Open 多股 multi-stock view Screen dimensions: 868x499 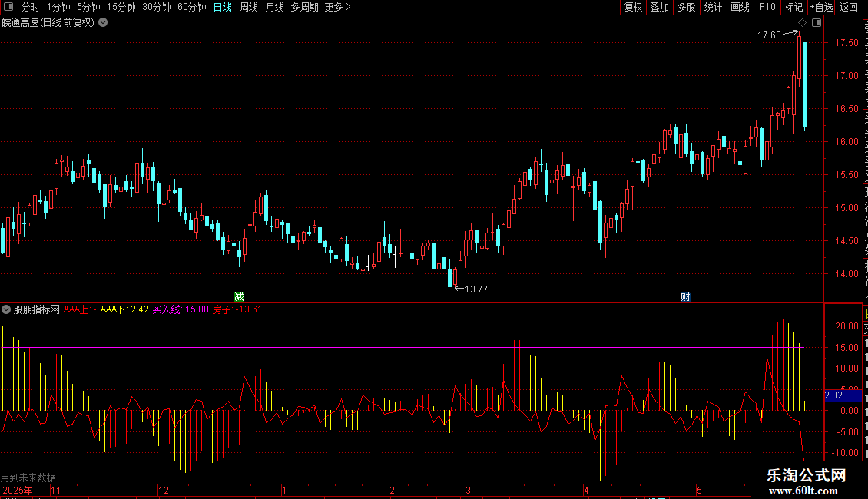[686, 7]
